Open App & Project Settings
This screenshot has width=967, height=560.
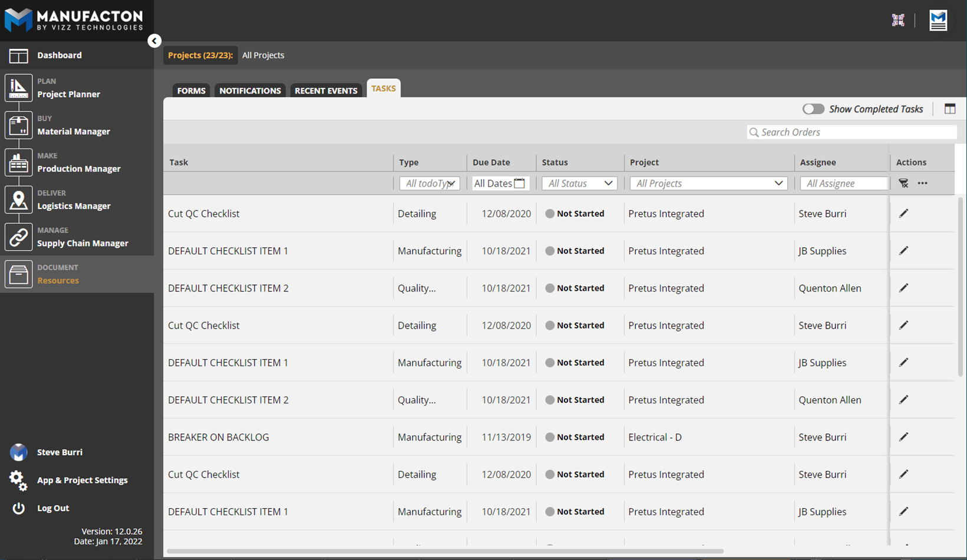point(82,480)
